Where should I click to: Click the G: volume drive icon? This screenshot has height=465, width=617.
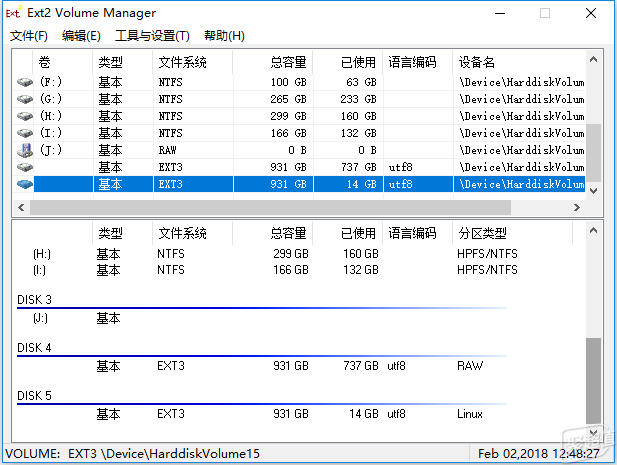(25, 99)
